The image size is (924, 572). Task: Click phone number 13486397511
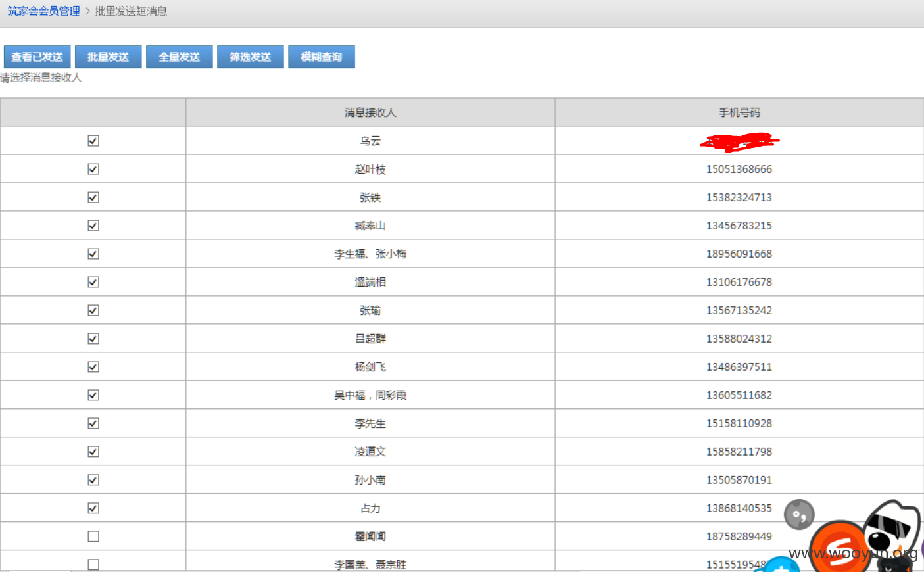click(x=739, y=367)
